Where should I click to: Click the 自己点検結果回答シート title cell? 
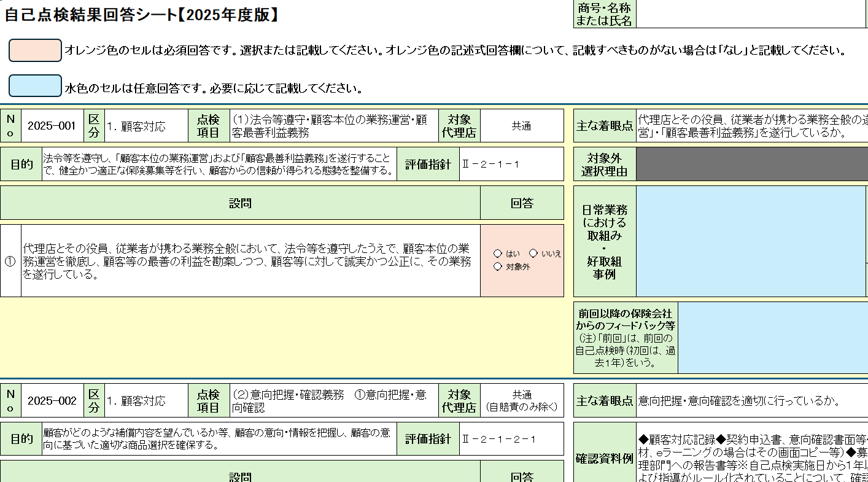142,15
